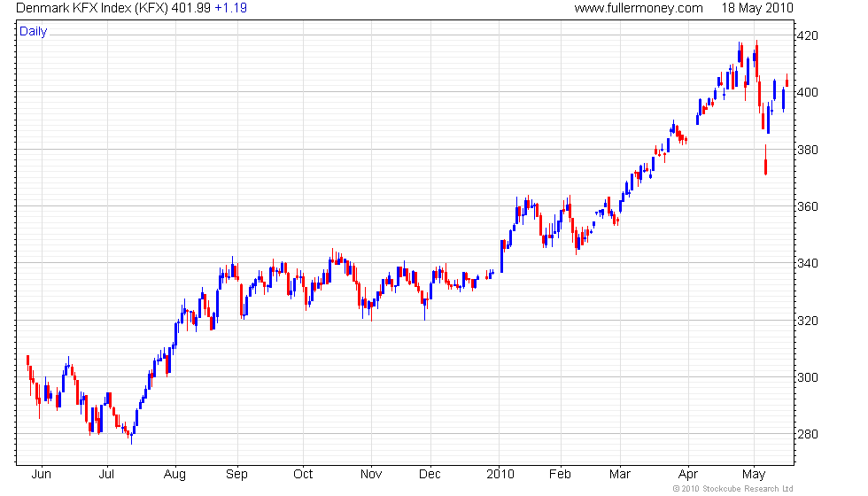Viewport: 868px width, 496px height.
Task: Click the 'Dec' month axis label
Action: coord(430,475)
